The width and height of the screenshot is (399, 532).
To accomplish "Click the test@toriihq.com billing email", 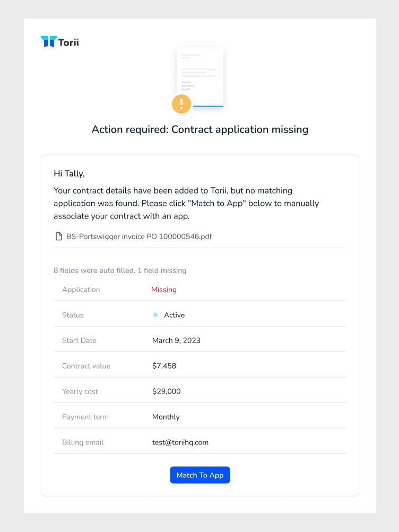I will (x=180, y=442).
